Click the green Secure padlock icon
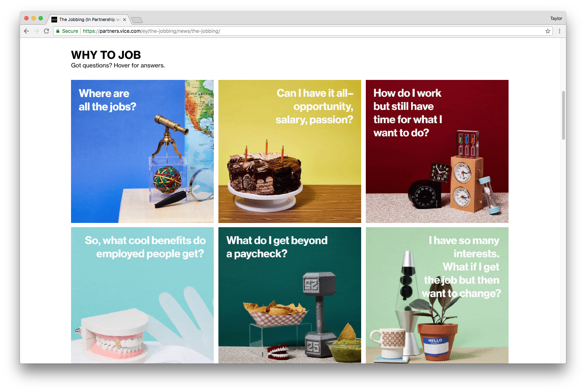Image resolution: width=586 pixels, height=392 pixels. [x=58, y=31]
